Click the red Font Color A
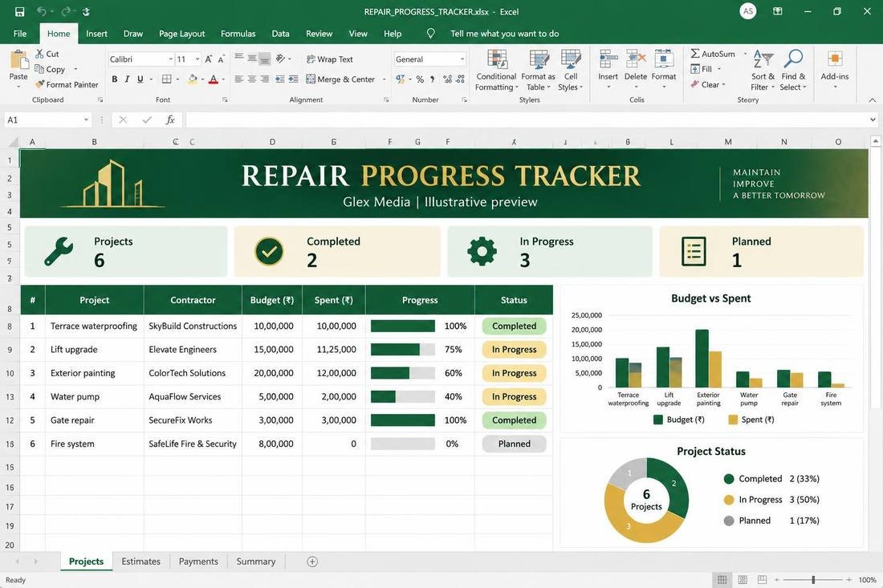883x588 pixels. coord(214,79)
